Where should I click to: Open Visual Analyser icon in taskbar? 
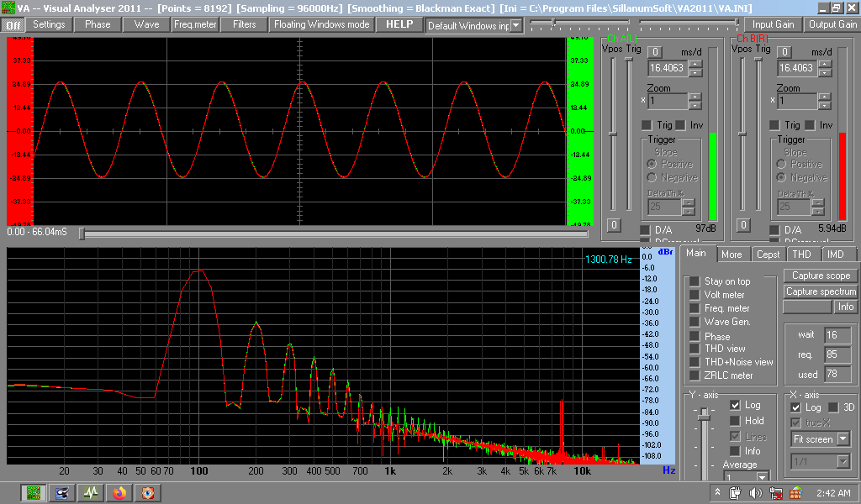coord(34,493)
